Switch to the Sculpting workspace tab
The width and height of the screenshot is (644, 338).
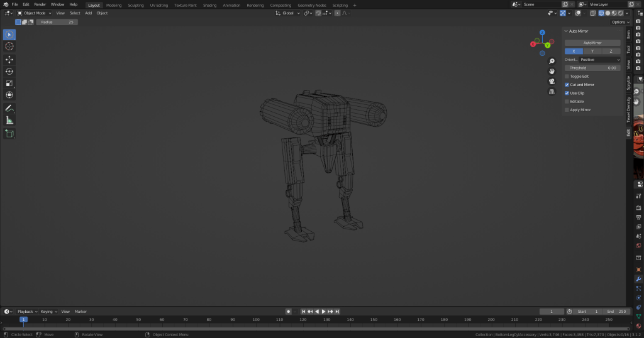point(135,5)
